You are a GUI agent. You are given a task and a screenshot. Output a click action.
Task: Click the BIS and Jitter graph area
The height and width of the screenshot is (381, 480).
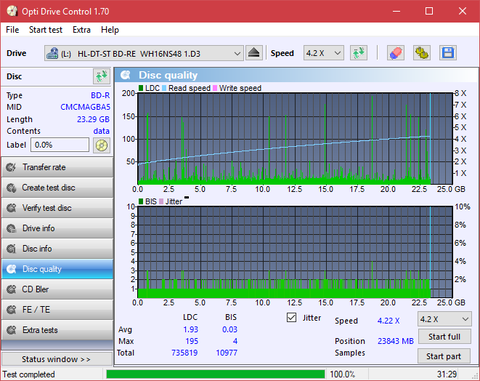click(x=295, y=252)
